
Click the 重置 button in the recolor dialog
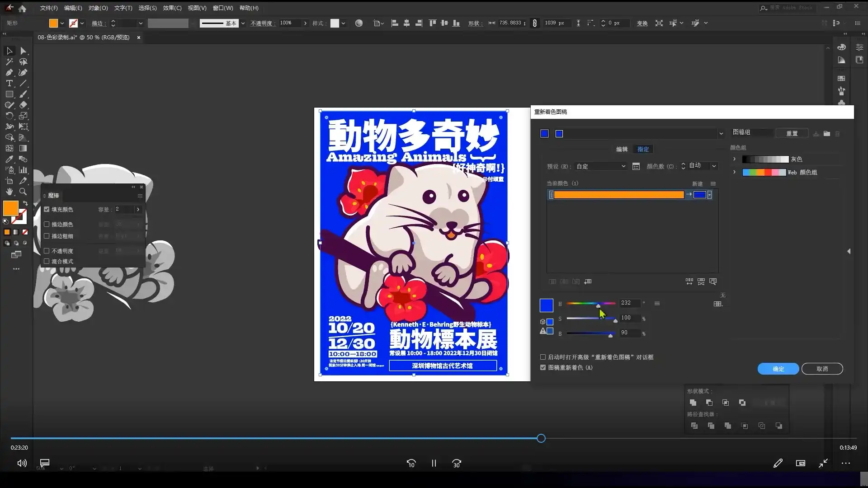pyautogui.click(x=792, y=133)
